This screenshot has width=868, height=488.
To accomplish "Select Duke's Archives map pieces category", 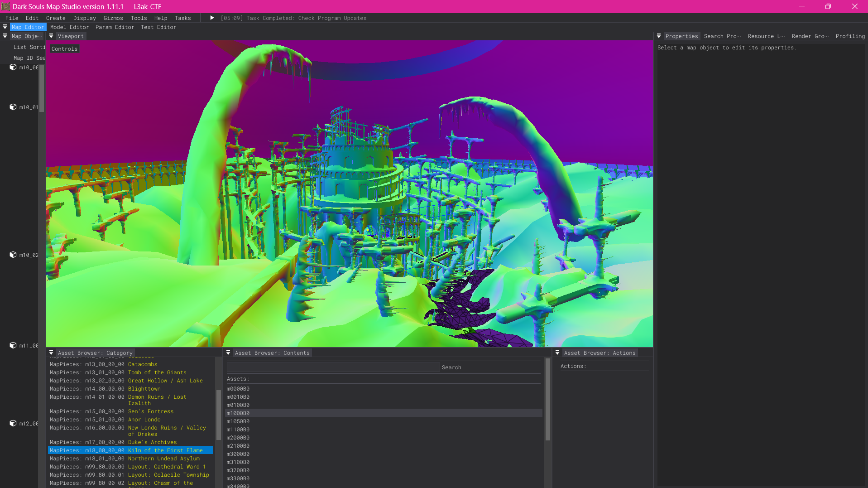I will click(130, 442).
